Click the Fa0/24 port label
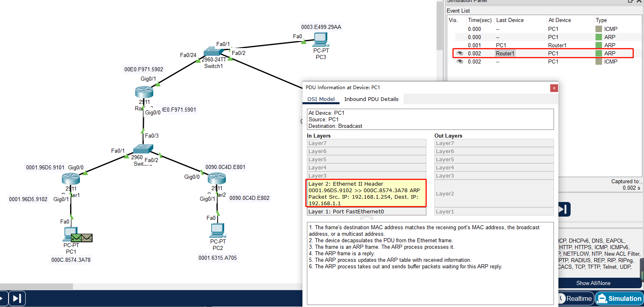 [188, 55]
